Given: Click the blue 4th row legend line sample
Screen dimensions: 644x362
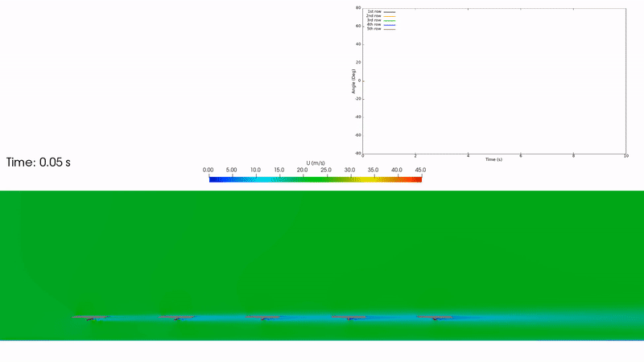Looking at the screenshot, I should [390, 25].
